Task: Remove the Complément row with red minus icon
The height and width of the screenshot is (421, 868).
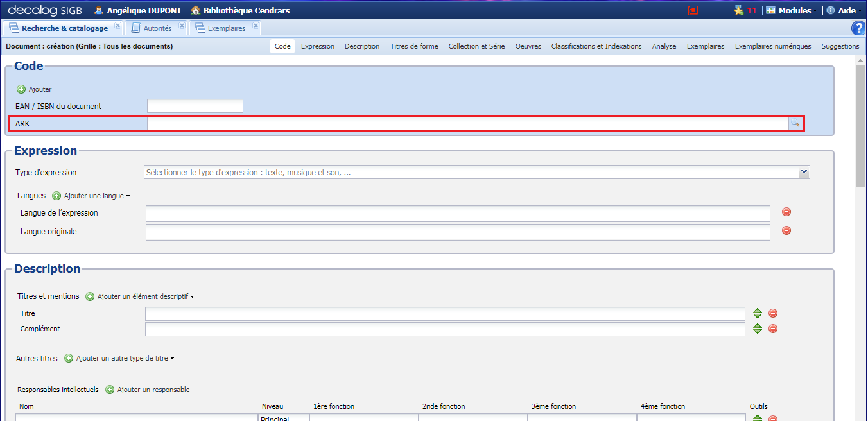Action: [773, 329]
